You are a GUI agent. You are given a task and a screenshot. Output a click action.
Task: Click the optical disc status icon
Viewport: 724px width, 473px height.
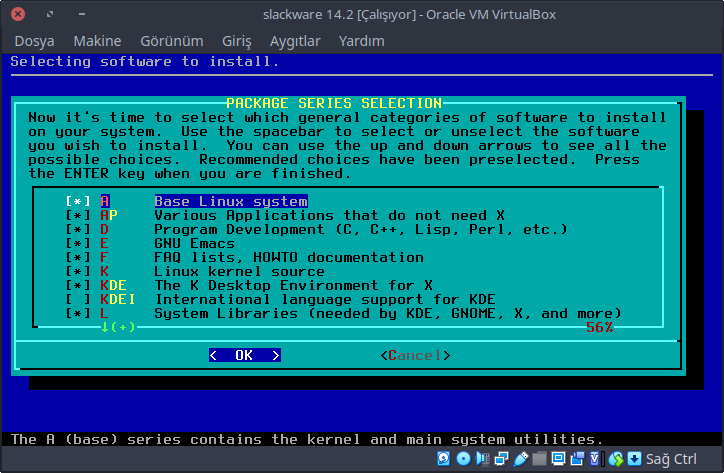(463, 459)
